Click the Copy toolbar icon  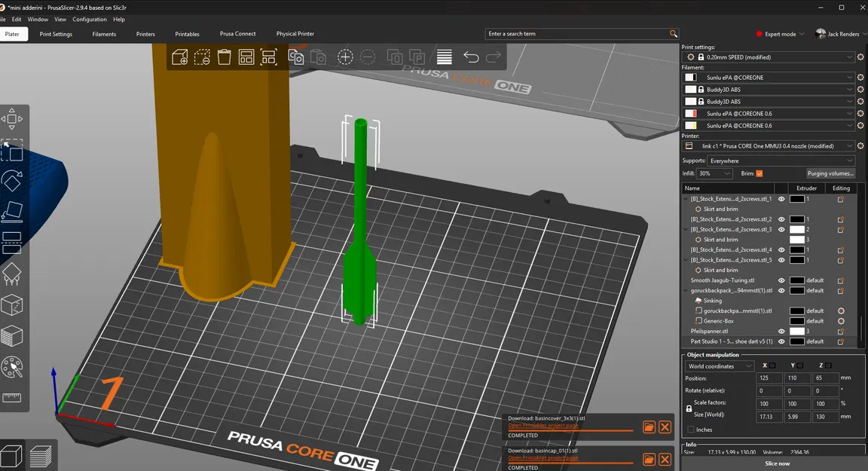tap(296, 57)
